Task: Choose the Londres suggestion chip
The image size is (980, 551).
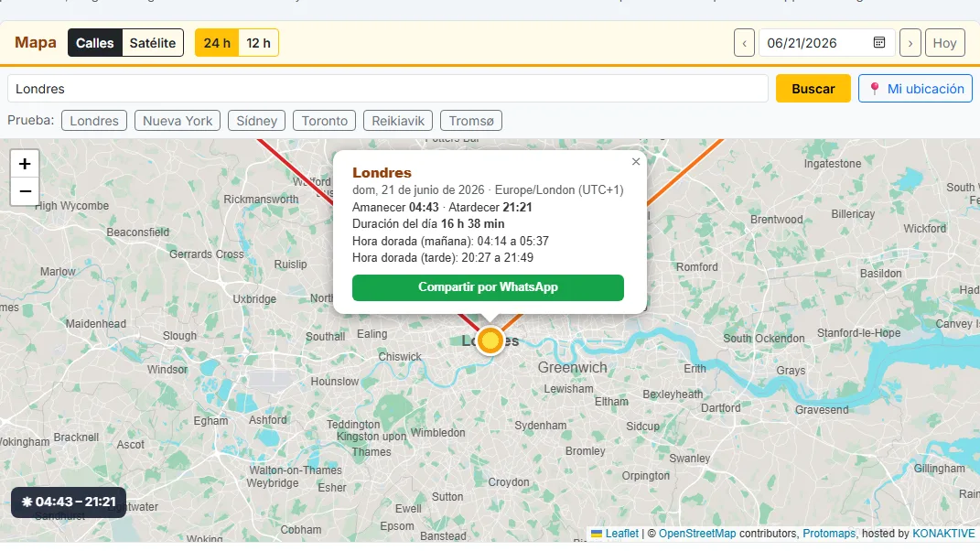Action: click(x=93, y=121)
